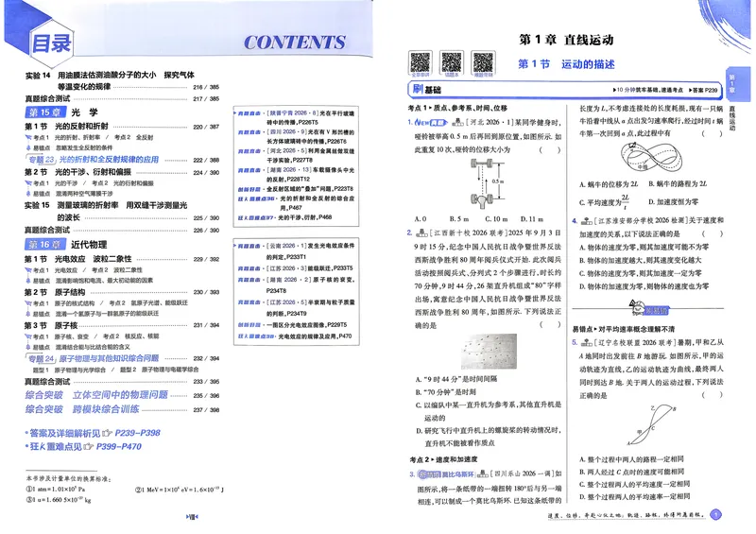Click 第2节 光的干涉、衍射和偏振 entry

(123, 172)
